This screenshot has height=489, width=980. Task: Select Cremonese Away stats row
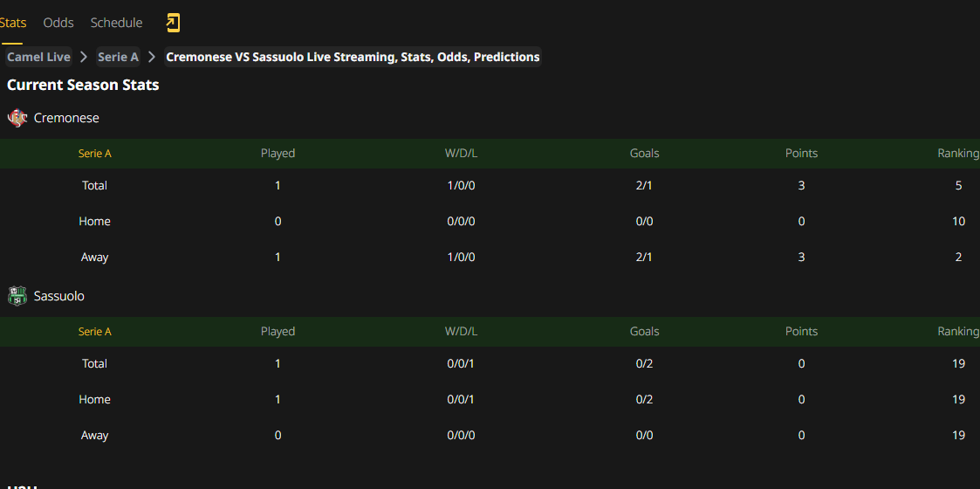490,257
